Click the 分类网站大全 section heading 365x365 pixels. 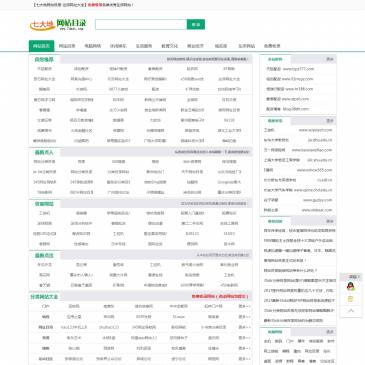point(44,296)
